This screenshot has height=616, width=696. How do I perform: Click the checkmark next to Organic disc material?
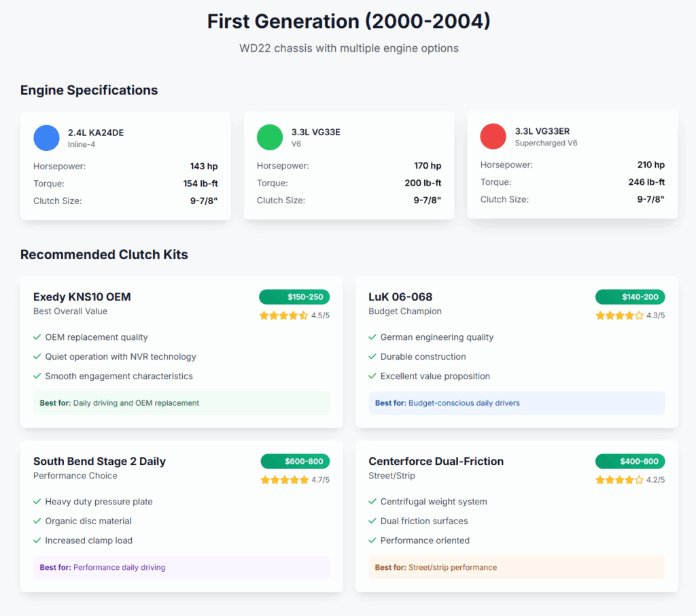(37, 521)
